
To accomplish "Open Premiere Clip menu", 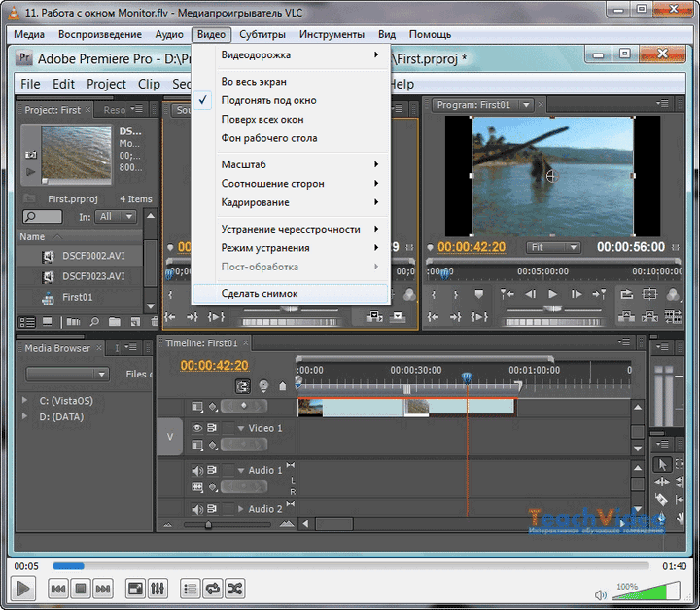I will (x=149, y=84).
